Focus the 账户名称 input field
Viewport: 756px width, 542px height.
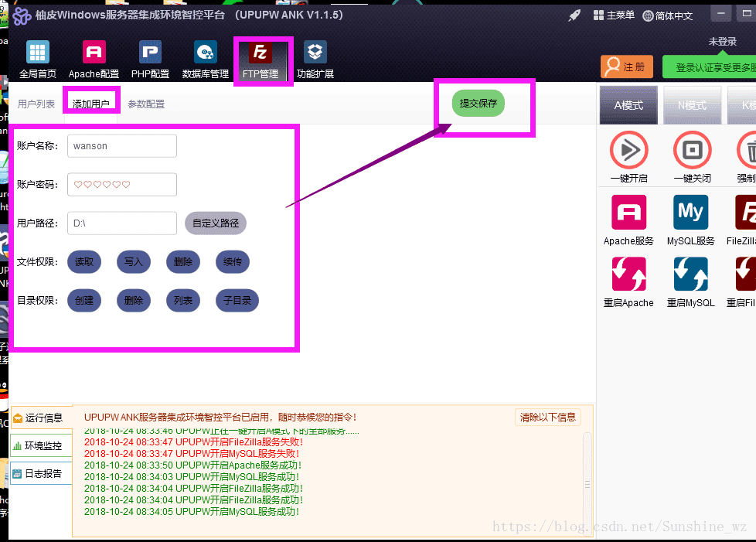(122, 146)
